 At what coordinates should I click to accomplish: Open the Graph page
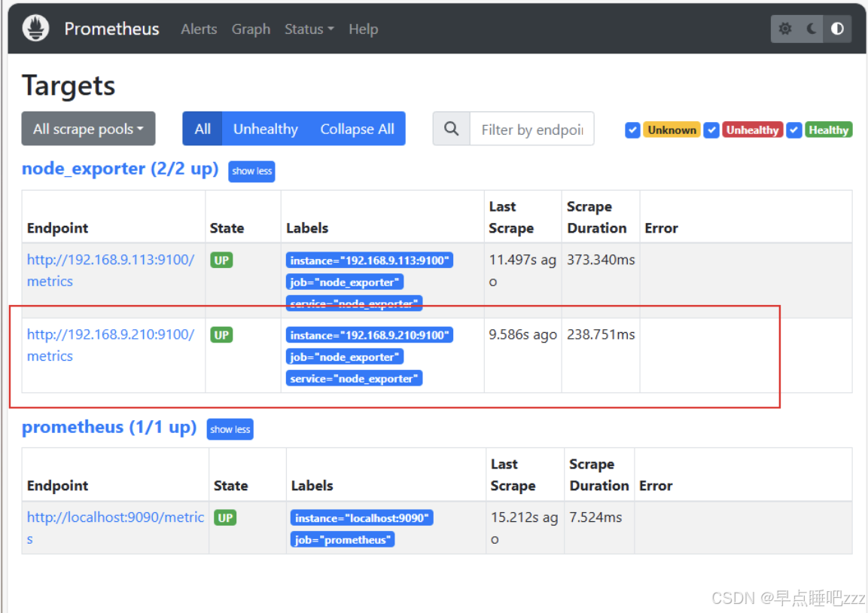pyautogui.click(x=251, y=29)
